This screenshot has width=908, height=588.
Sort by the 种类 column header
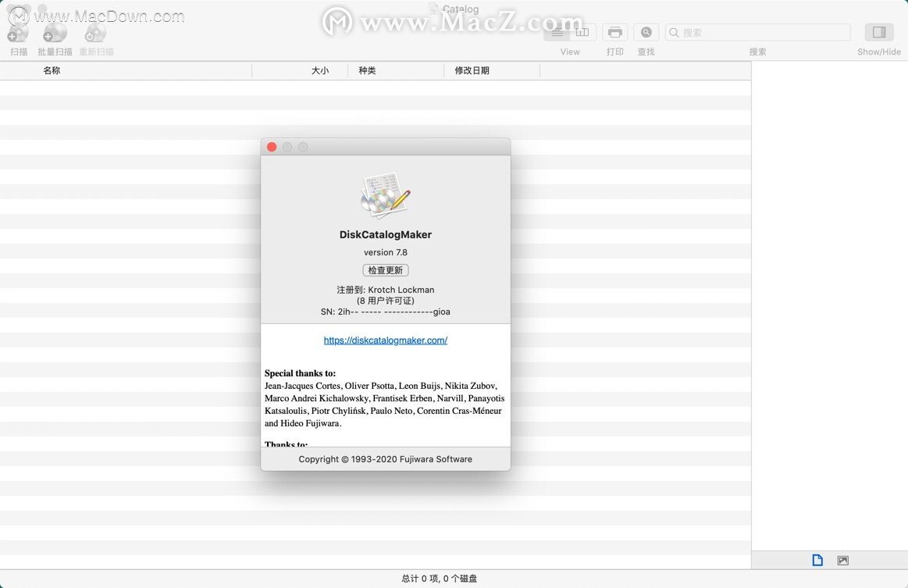click(x=367, y=70)
